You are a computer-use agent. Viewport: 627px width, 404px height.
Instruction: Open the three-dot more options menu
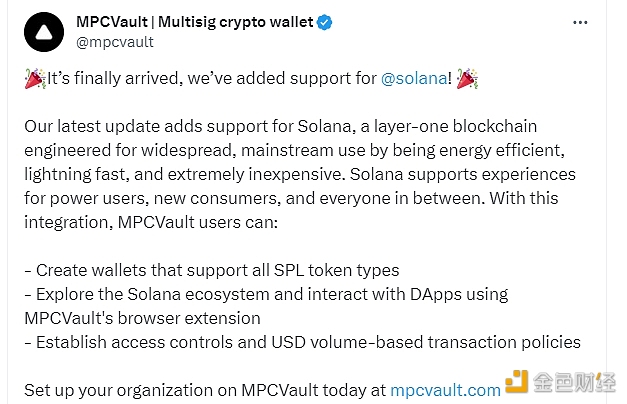[x=580, y=23]
